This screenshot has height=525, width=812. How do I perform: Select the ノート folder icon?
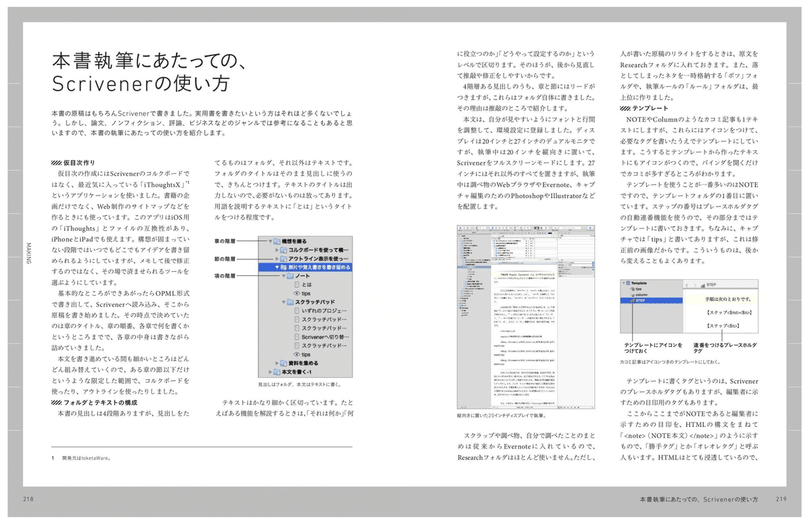pyautogui.click(x=290, y=276)
